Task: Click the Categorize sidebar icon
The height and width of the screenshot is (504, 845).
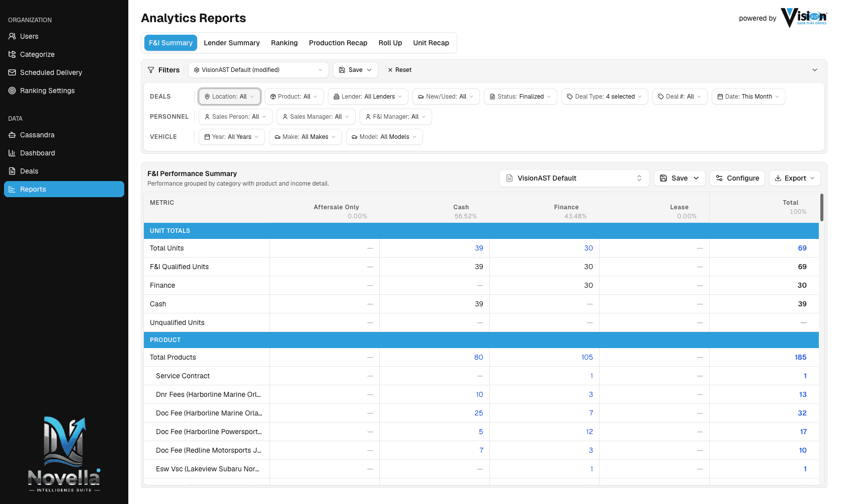Action: coord(12,54)
